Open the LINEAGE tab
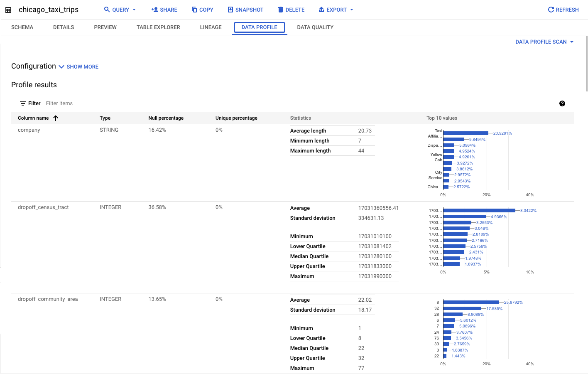This screenshot has height=374, width=588. [211, 27]
